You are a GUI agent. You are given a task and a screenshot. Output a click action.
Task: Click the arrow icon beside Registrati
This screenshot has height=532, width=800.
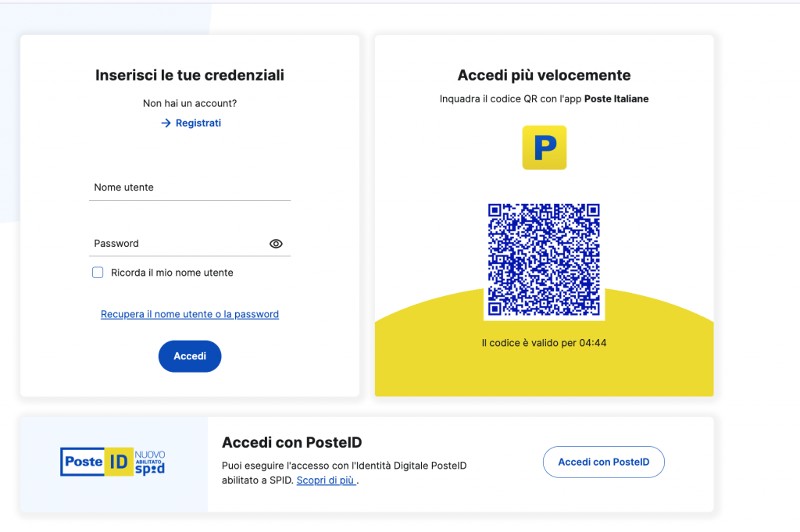[x=166, y=123]
